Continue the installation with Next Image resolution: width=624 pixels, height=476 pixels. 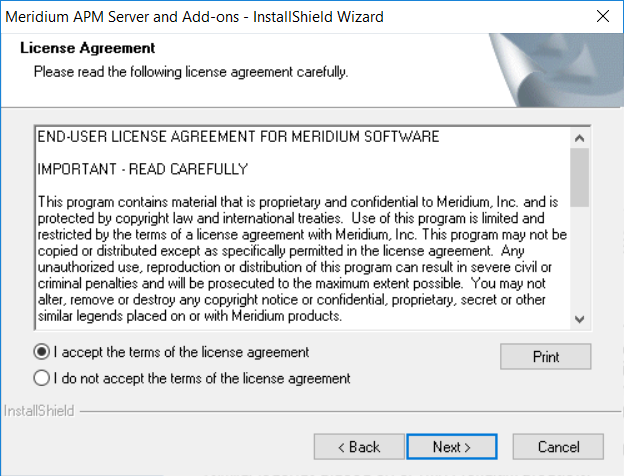click(x=452, y=447)
